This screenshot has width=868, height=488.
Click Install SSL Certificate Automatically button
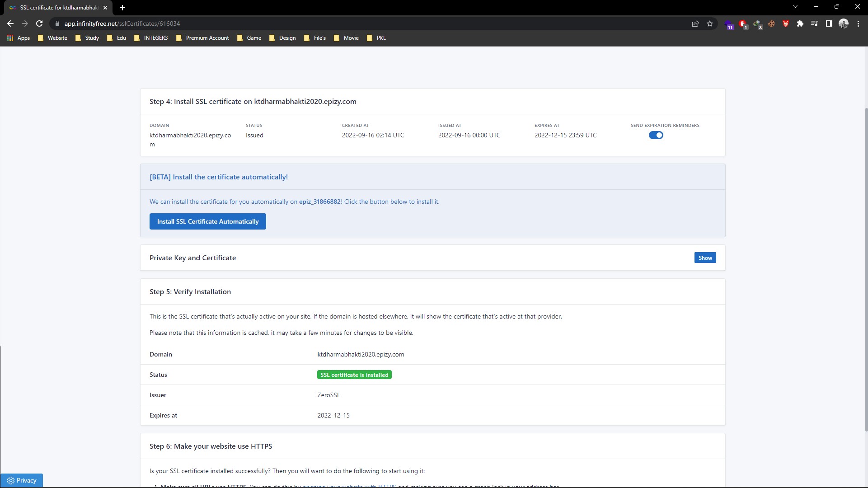point(207,221)
